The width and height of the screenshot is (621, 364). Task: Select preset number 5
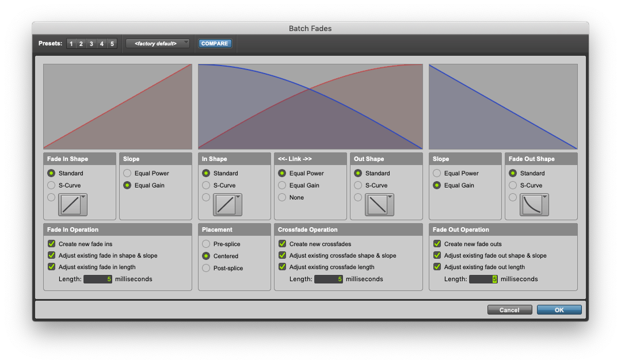[x=112, y=44]
